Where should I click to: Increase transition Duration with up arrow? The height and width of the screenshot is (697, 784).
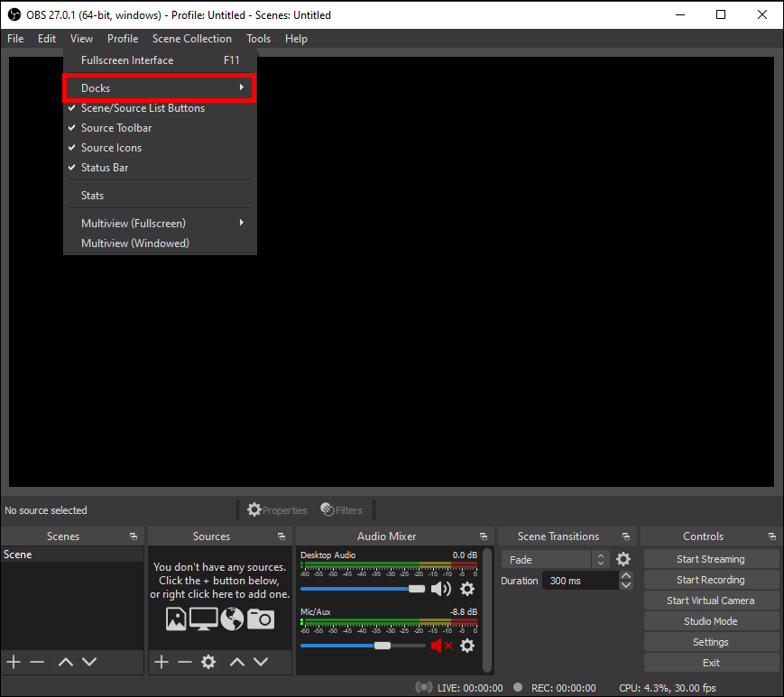click(625, 576)
